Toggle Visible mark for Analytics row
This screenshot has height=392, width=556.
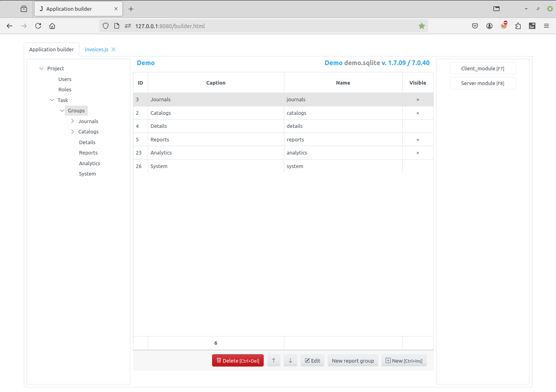point(418,153)
